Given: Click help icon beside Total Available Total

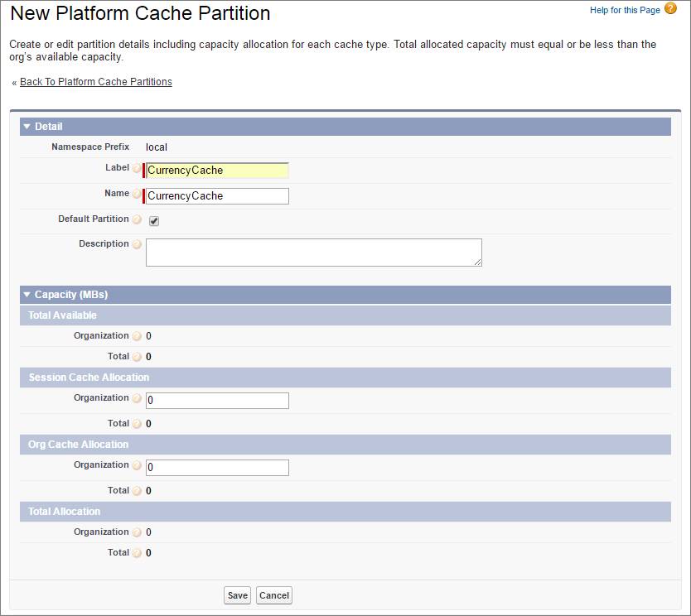Looking at the screenshot, I should (x=137, y=357).
